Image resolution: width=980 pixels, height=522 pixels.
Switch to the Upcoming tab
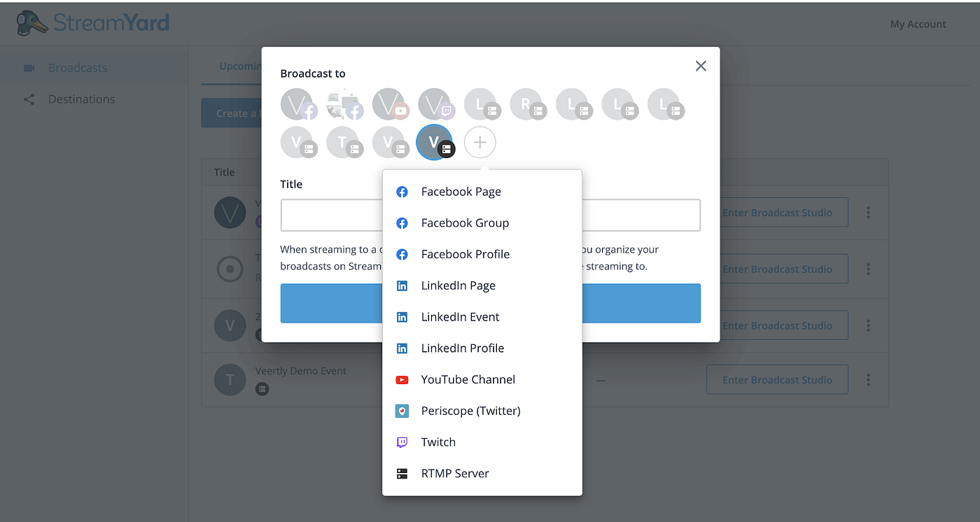241,66
